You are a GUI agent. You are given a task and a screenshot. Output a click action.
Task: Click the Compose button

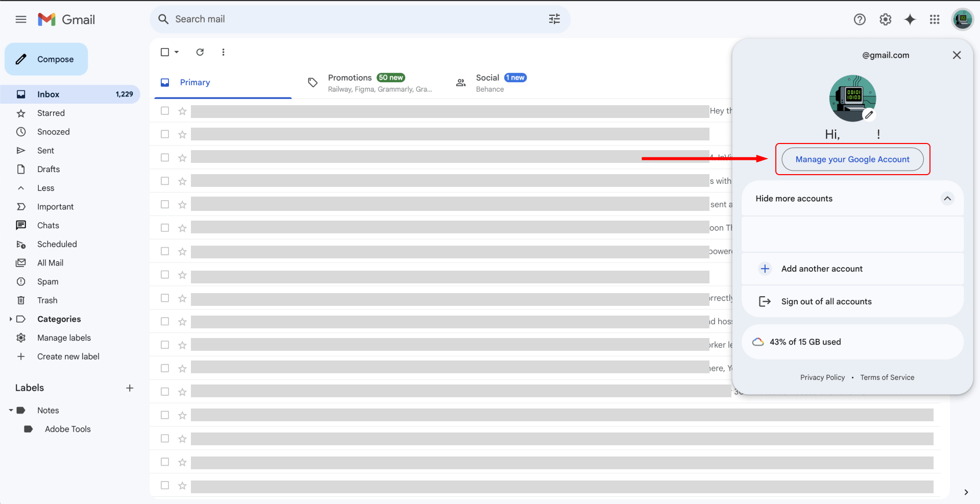tap(46, 59)
